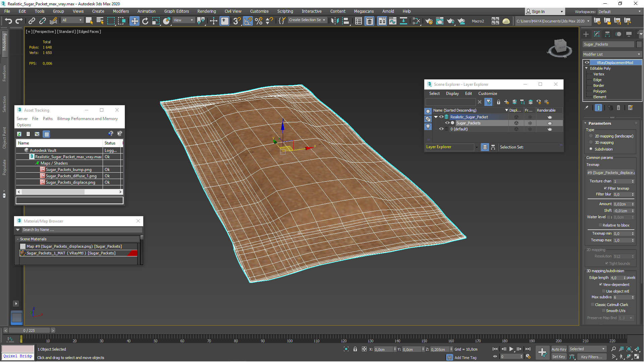Click Scene Explorer lock selection icon

pos(498,102)
